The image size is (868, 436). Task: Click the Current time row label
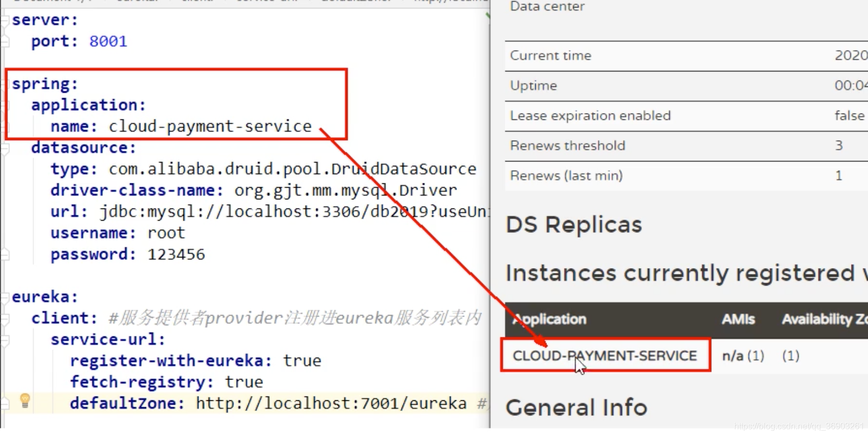(x=550, y=55)
